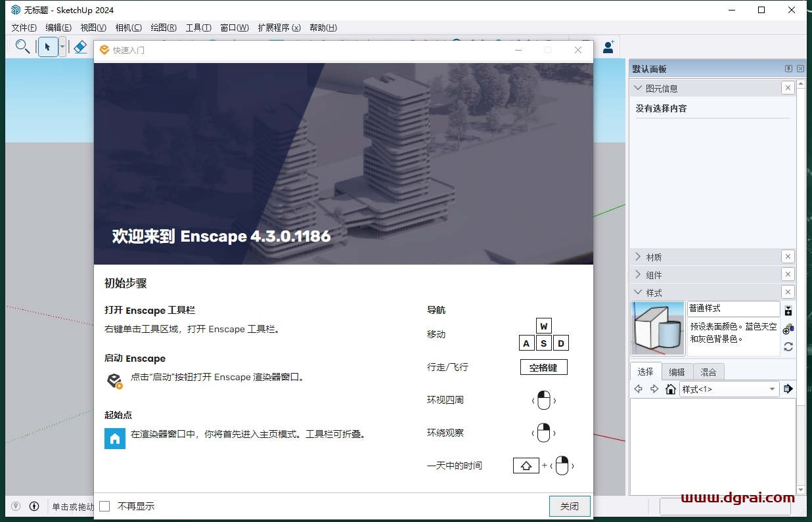Close the 图元信息 panel
The width and height of the screenshot is (812, 522).
tap(788, 88)
